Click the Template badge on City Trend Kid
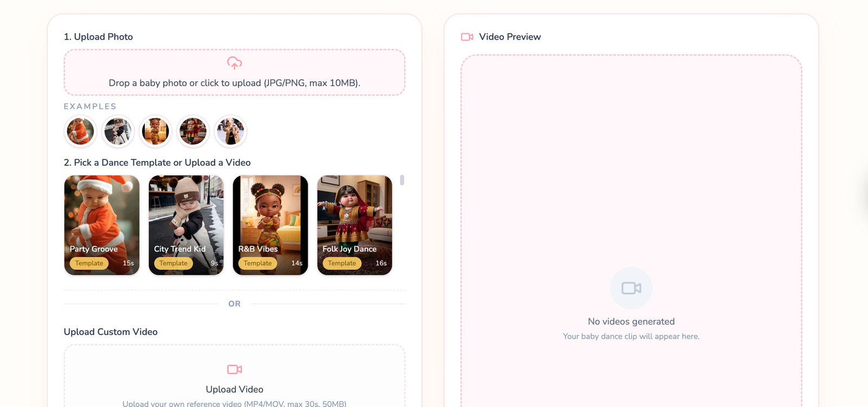The height and width of the screenshot is (407, 868). 174,263
